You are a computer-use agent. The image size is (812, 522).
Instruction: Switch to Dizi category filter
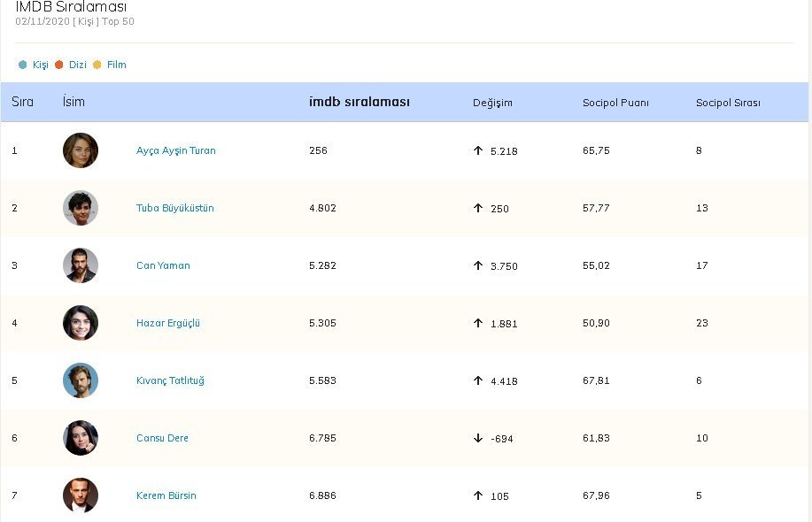pos(78,65)
